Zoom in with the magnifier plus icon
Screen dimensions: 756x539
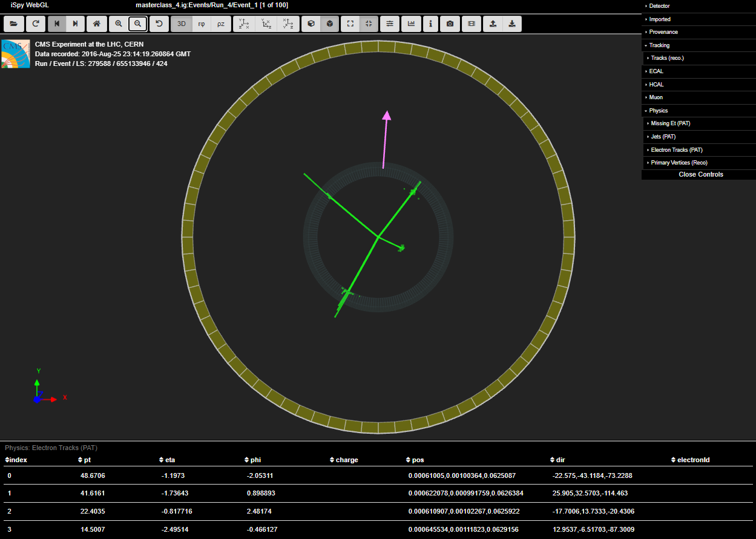(x=118, y=24)
